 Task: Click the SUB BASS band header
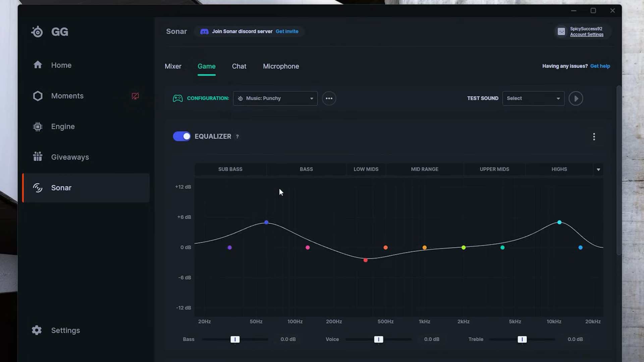coord(230,169)
